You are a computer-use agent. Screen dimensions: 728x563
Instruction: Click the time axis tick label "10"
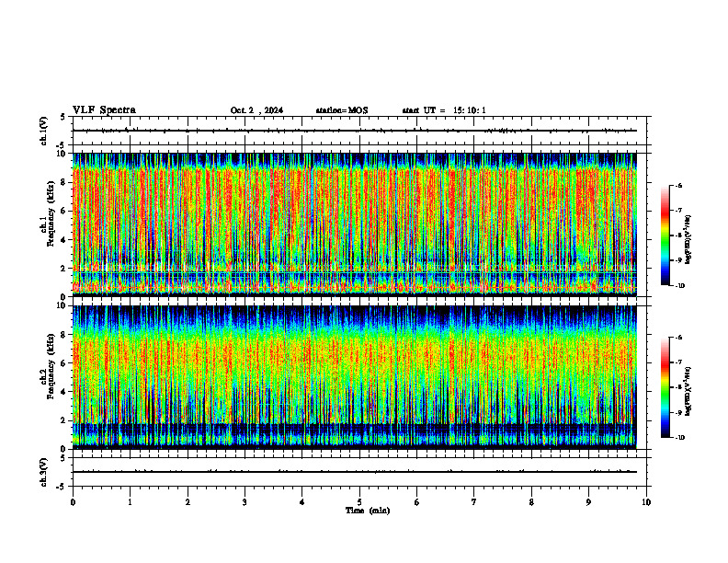[646, 502]
